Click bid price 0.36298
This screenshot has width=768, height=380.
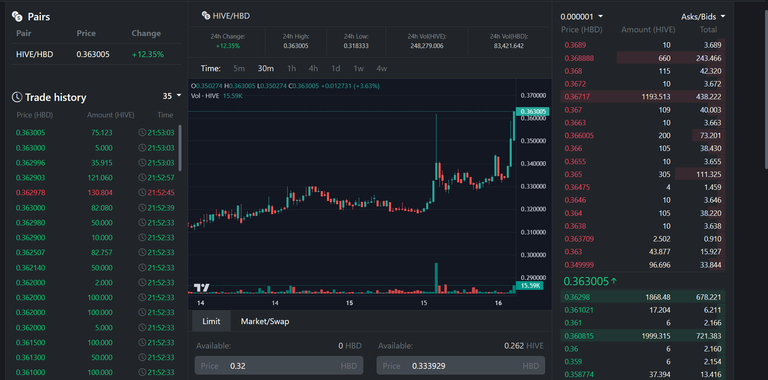coord(577,297)
